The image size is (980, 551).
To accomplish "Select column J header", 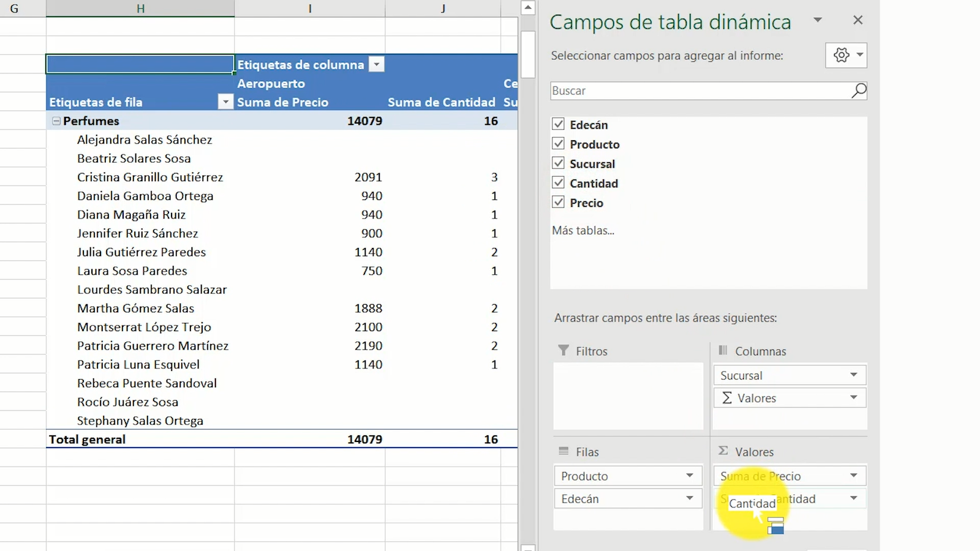I will pos(443,9).
